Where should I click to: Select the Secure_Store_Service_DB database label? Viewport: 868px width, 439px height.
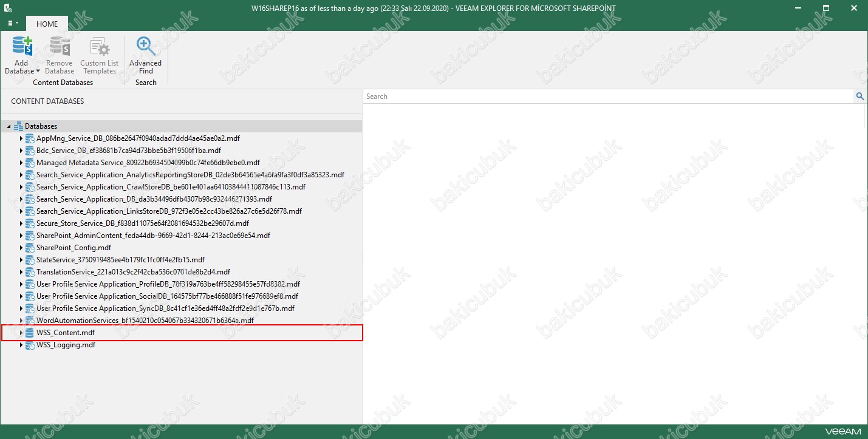click(x=143, y=223)
